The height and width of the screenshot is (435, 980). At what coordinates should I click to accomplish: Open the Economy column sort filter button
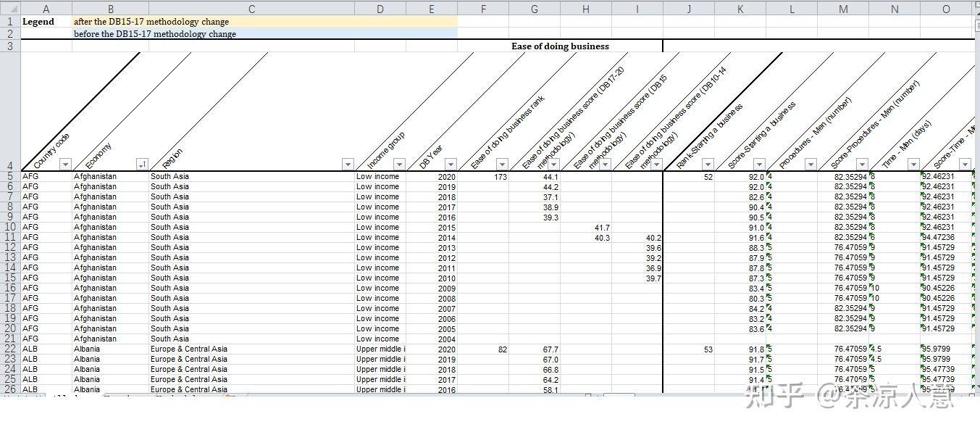[x=142, y=165]
